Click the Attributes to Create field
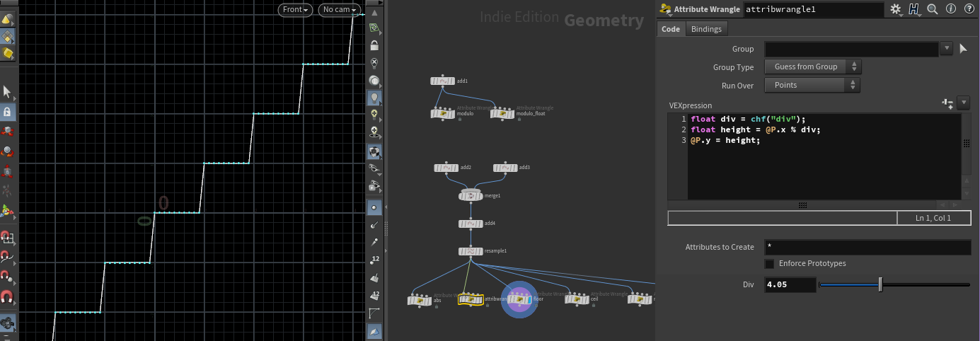The image size is (980, 341). pos(867,248)
